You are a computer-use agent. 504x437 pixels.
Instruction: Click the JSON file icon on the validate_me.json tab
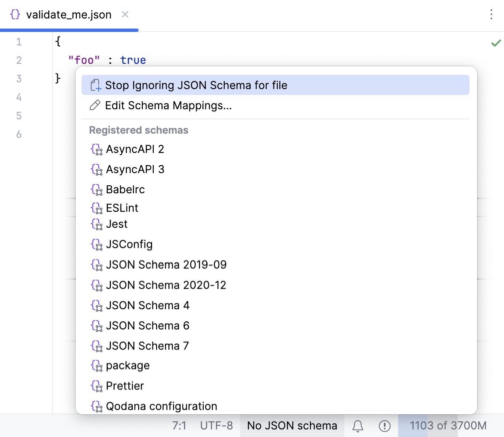pos(16,14)
